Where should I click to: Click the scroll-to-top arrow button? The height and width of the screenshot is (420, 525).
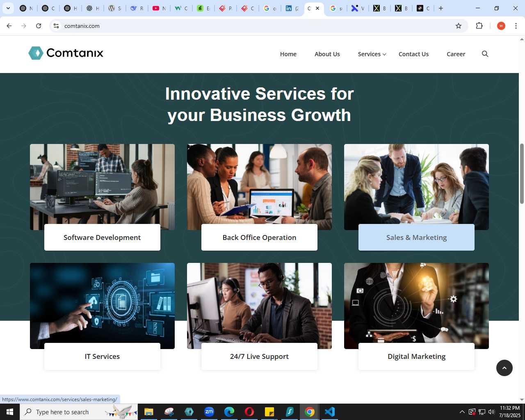coord(504,368)
